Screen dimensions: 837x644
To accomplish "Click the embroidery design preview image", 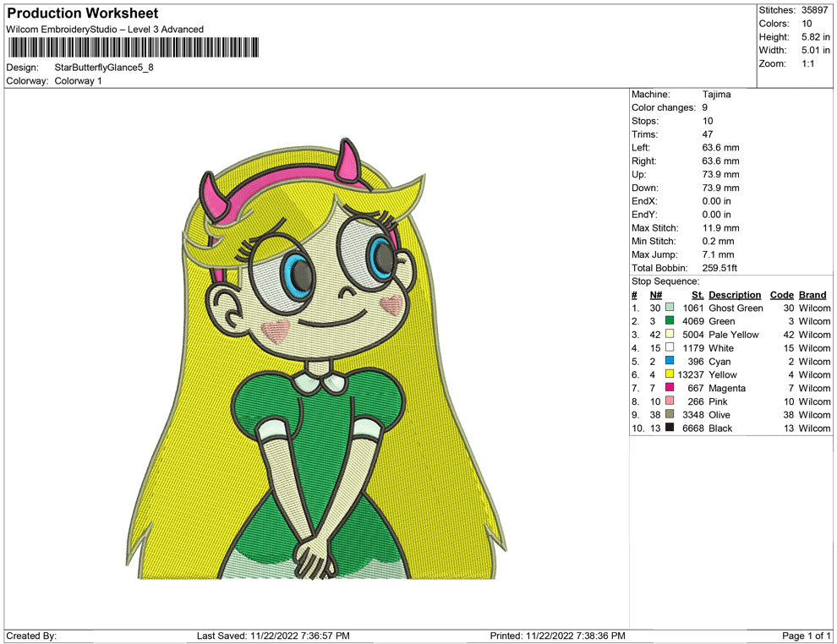I will tap(316, 358).
